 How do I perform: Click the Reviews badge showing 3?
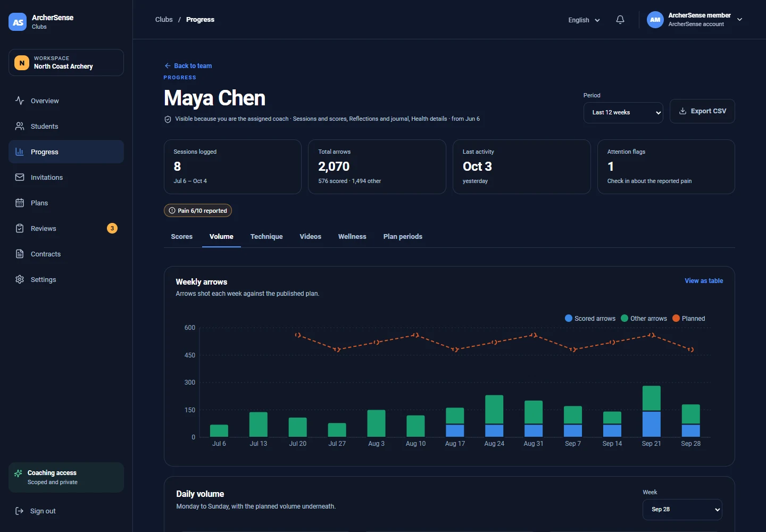coord(112,228)
